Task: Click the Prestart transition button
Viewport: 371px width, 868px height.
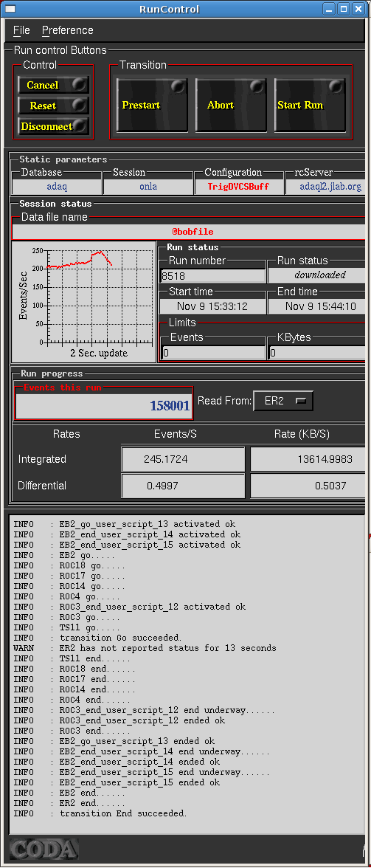Action: pyautogui.click(x=152, y=105)
